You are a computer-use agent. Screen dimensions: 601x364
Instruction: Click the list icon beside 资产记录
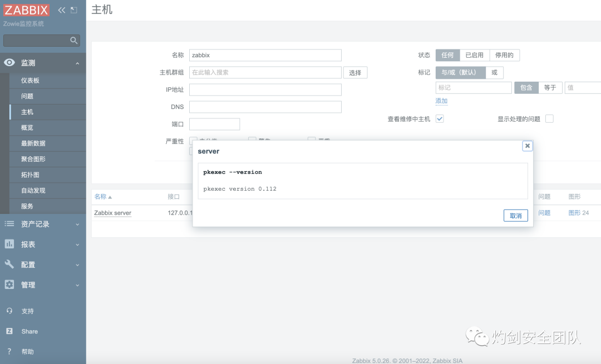[x=9, y=223]
